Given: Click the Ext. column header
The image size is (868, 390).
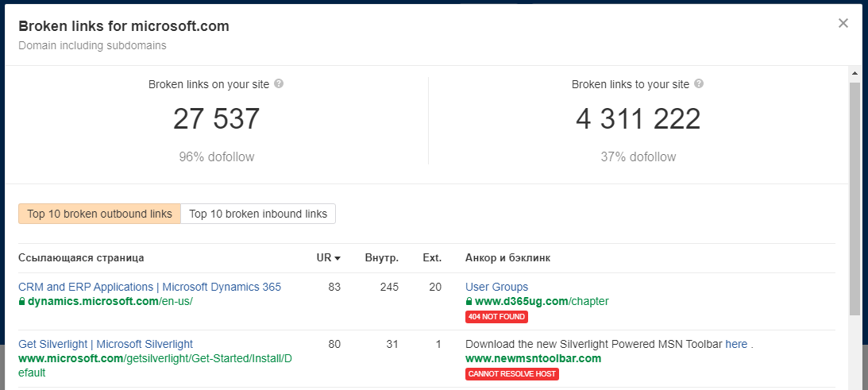Looking at the screenshot, I should [432, 257].
